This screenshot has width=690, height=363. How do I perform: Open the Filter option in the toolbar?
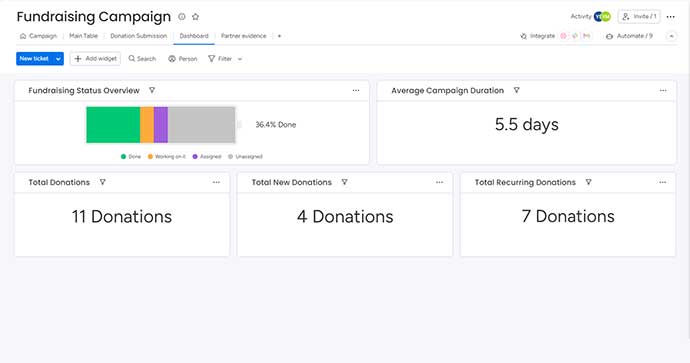220,59
